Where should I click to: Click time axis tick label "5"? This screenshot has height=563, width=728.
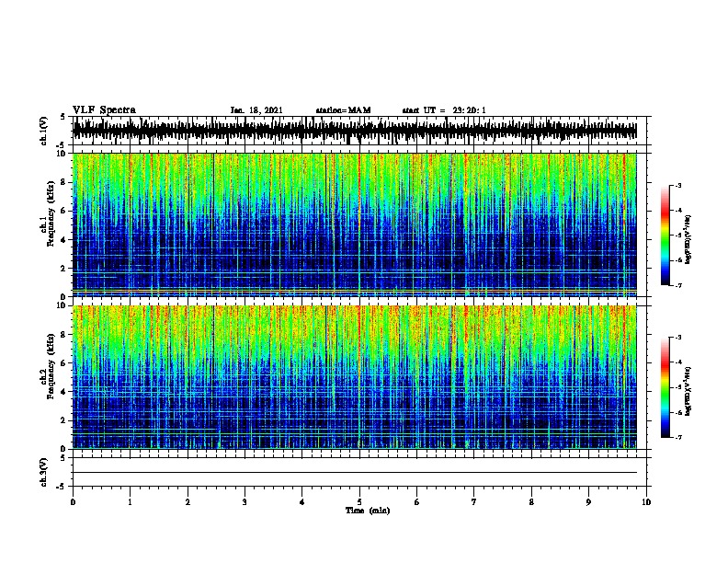pyautogui.click(x=359, y=502)
